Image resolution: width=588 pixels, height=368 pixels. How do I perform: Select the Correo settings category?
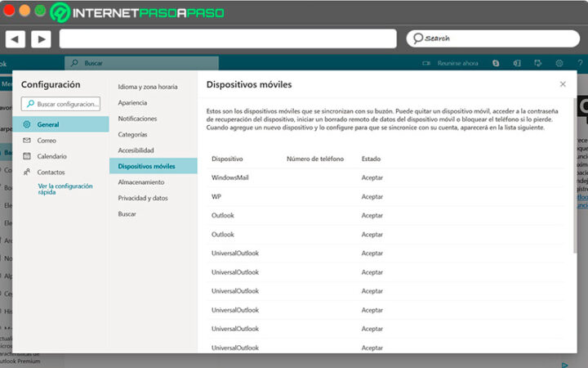46,141
